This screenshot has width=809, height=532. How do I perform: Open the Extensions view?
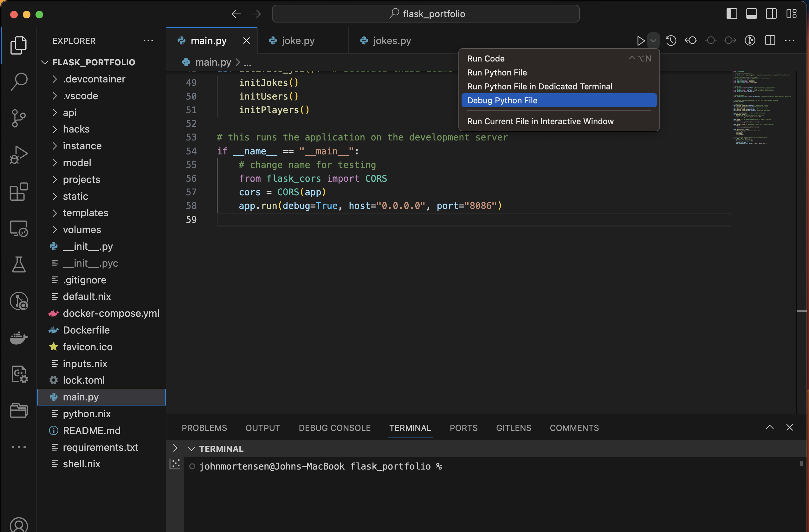tap(19, 192)
